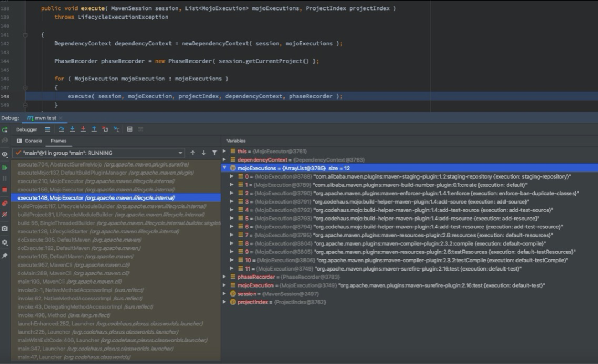
Task: Expand the phaseRecorder variable node
Action: [225, 277]
